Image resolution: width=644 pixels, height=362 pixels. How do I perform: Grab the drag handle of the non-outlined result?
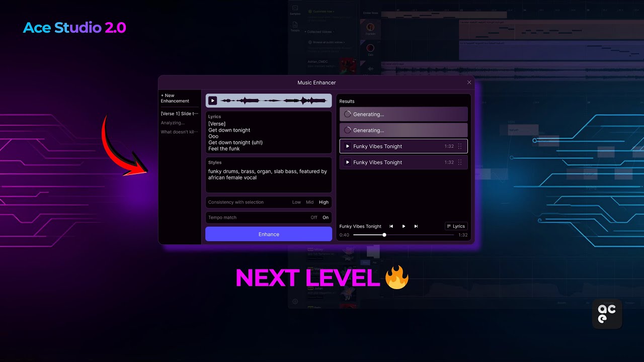coord(459,162)
